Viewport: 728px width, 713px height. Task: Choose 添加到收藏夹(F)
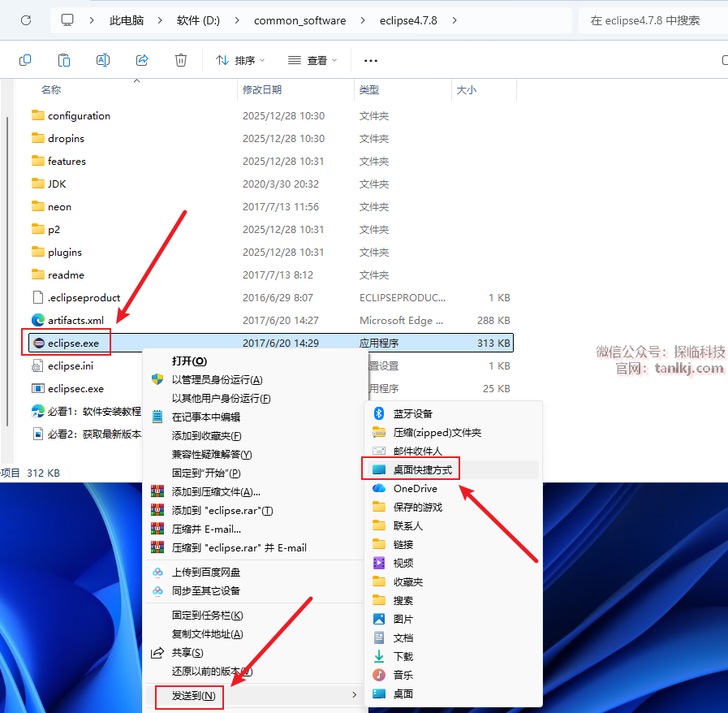coord(207,436)
